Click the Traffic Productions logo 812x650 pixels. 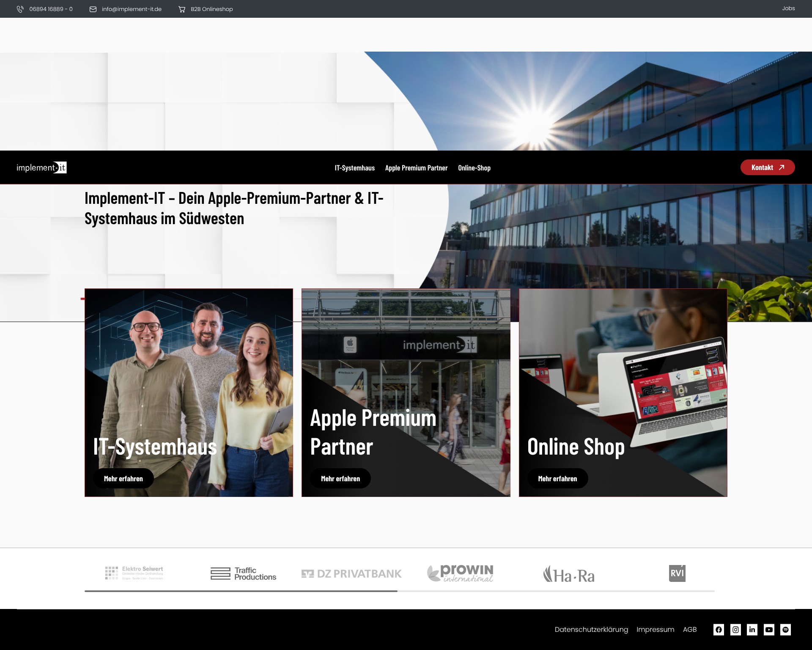point(243,573)
